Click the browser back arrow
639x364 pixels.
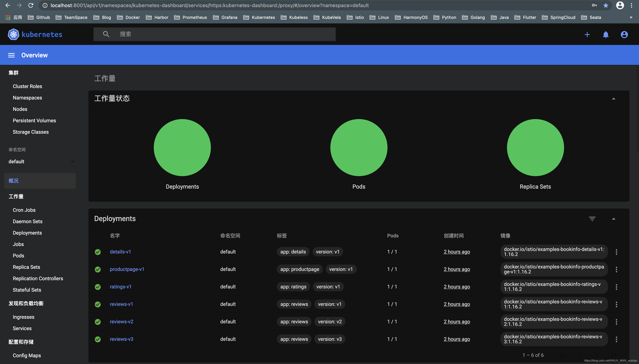click(x=8, y=5)
